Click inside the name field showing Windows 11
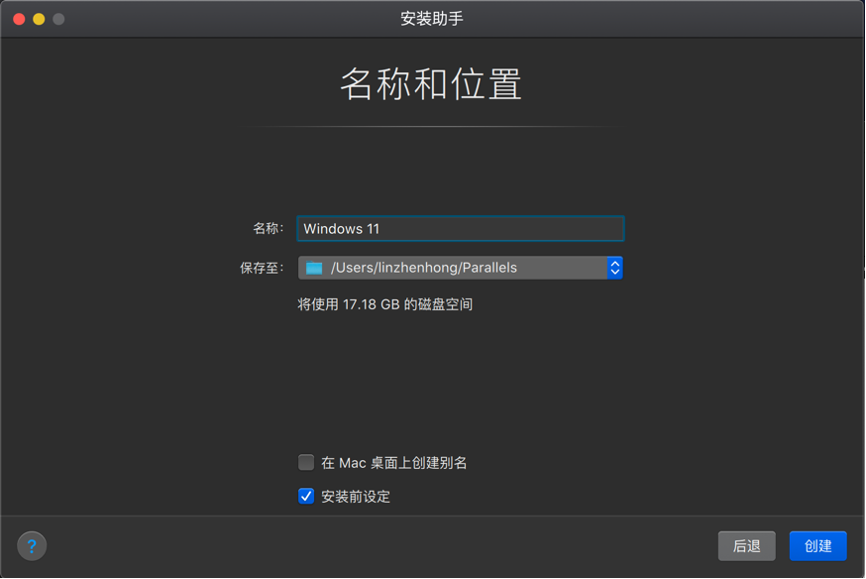Viewport: 866px width, 579px height. point(460,228)
